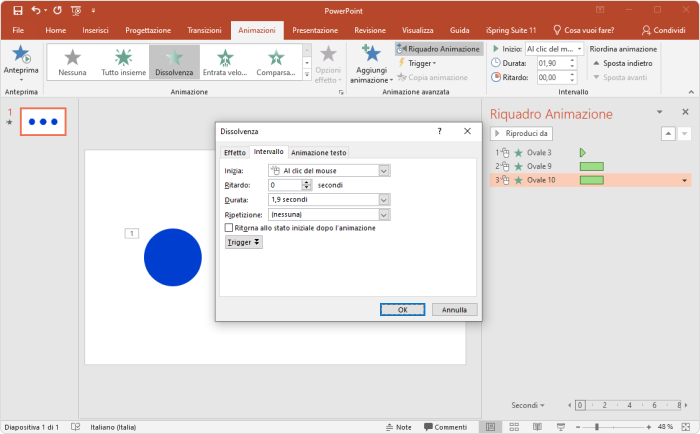Open the Secondi timeline zoom menu
Viewport: 700px width, 434px height.
528,405
